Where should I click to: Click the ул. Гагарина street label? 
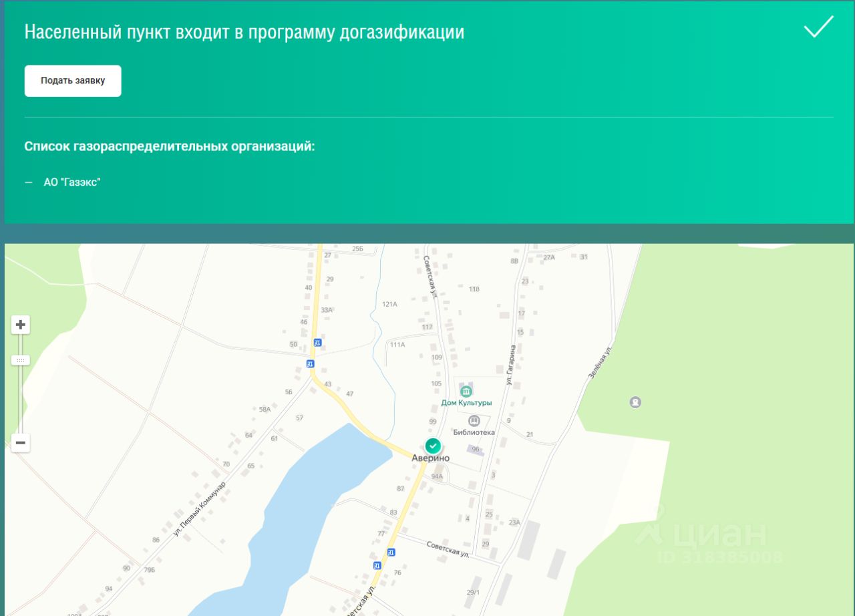coord(511,365)
